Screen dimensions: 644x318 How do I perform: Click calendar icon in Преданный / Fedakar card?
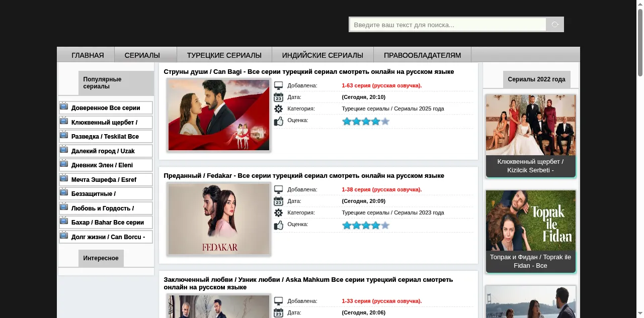[278, 201]
